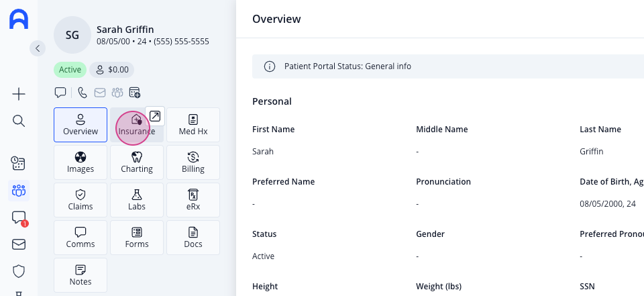Screen dimensions: 644x296
Task: Click the Last Name value Griffin
Action: point(592,151)
